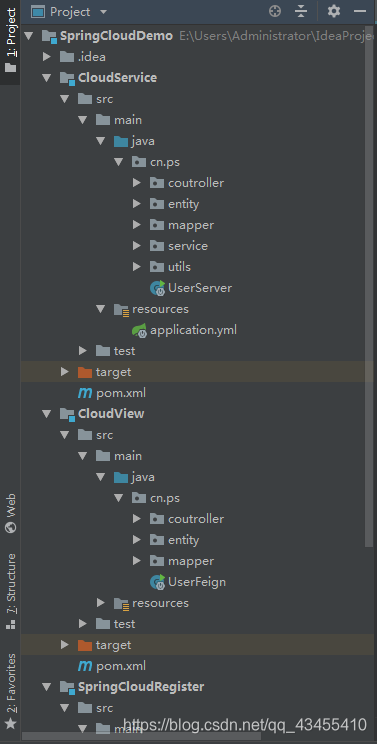This screenshot has width=377, height=744.
Task: Expand the .idea folder arrow
Action: [46, 57]
